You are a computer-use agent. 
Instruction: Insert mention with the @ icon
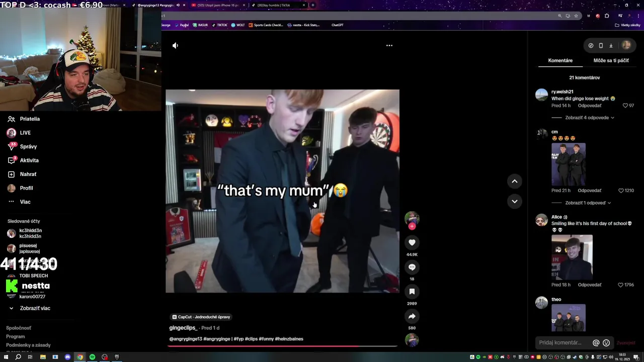596,343
